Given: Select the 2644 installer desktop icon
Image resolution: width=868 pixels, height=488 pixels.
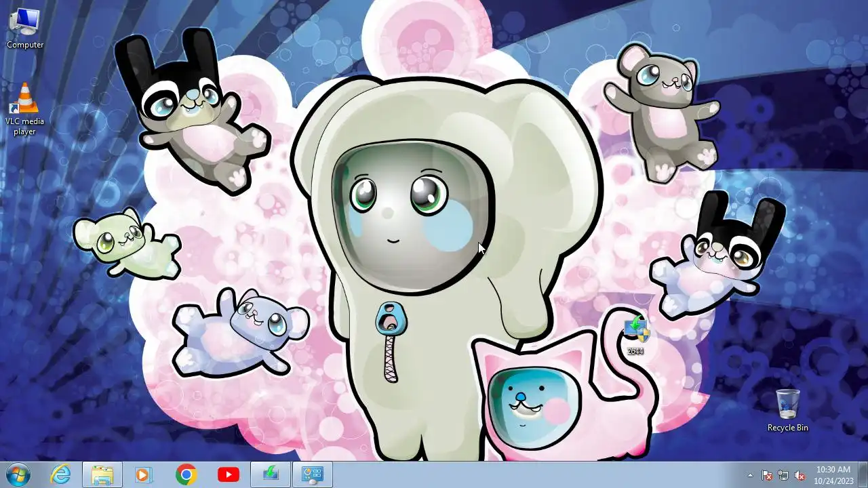Looking at the screenshot, I should pyautogui.click(x=635, y=334).
